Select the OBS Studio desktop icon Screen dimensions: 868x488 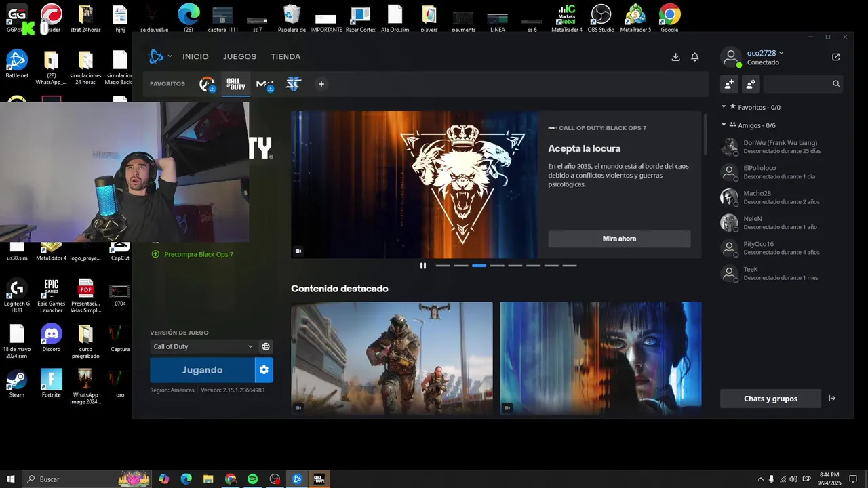click(x=601, y=18)
